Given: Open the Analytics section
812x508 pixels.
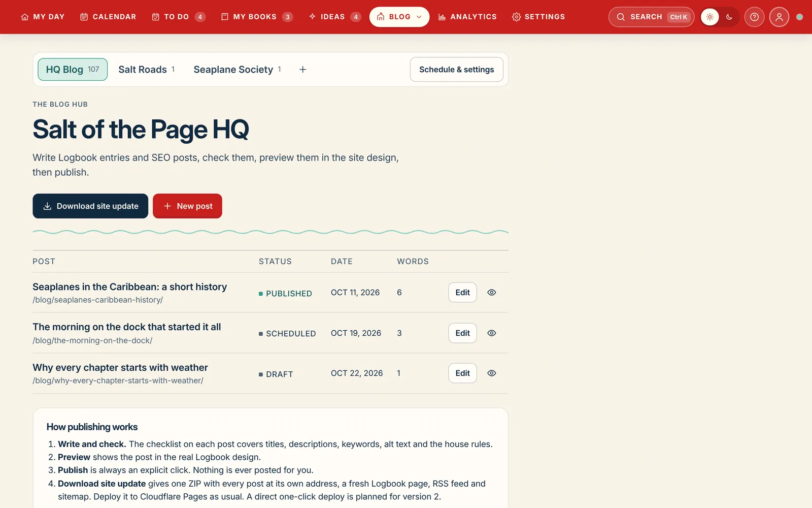Looking at the screenshot, I should (467, 17).
